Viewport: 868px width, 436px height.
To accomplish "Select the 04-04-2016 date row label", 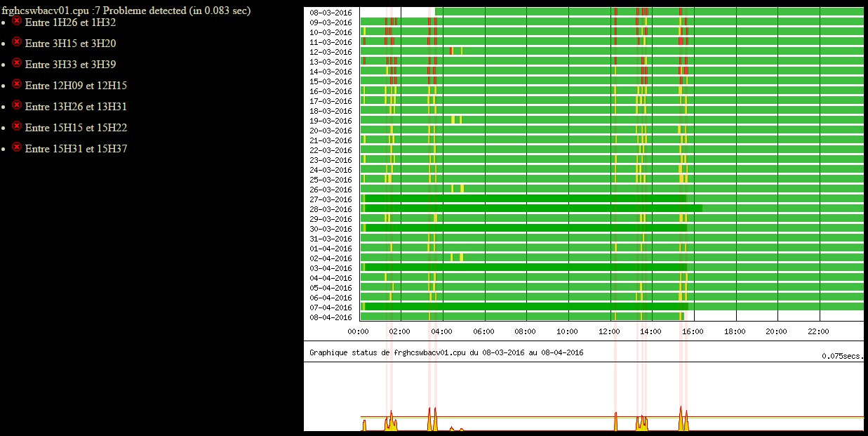I will point(331,278).
